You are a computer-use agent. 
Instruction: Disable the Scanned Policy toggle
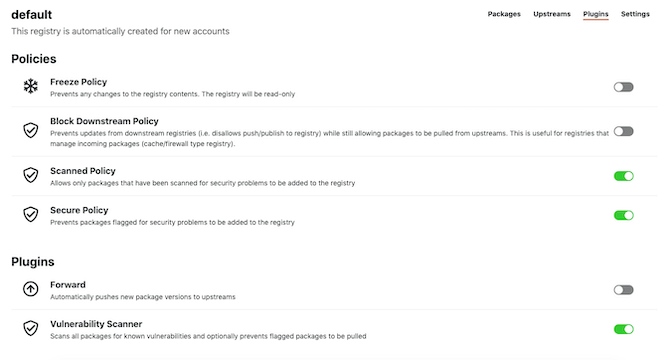click(623, 176)
